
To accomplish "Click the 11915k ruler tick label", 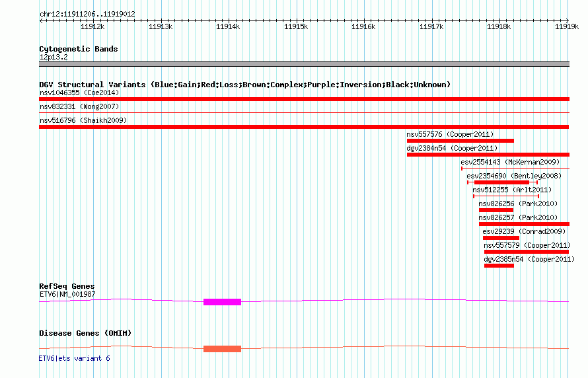I will [296, 26].
